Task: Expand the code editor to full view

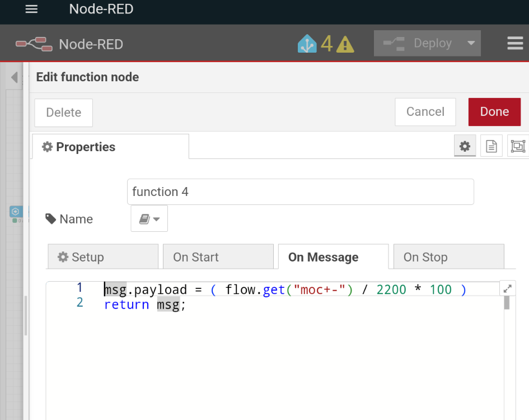Action: pos(507,288)
